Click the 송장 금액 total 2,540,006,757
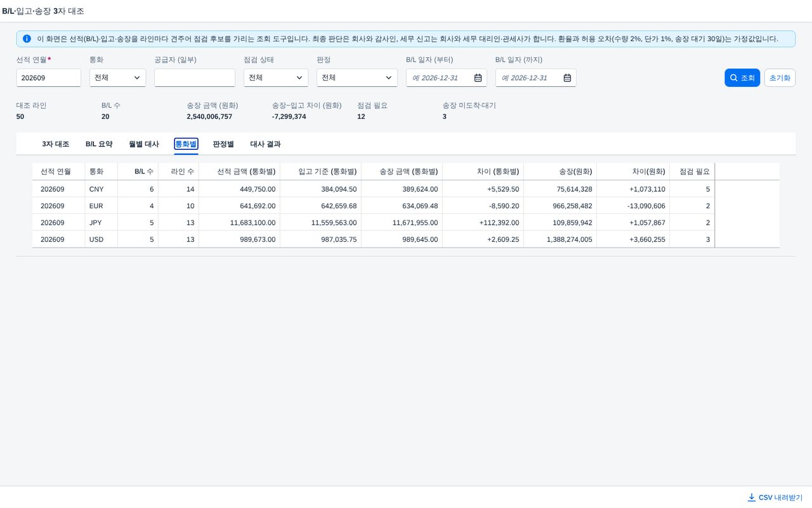The image size is (812, 508). [209, 117]
